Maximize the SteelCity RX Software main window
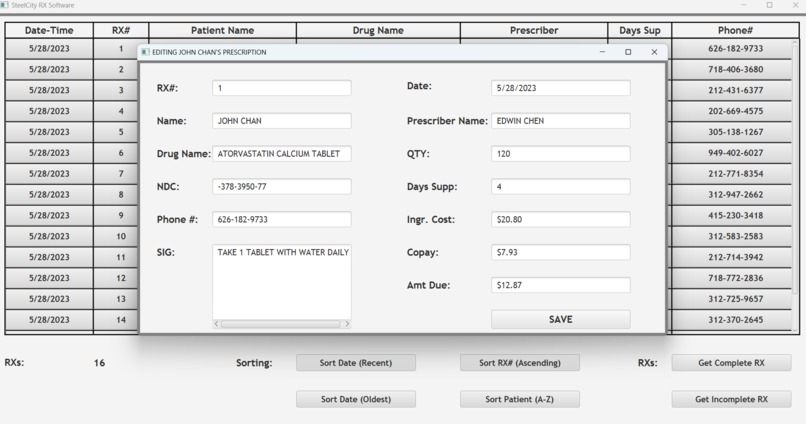 [770, 5]
